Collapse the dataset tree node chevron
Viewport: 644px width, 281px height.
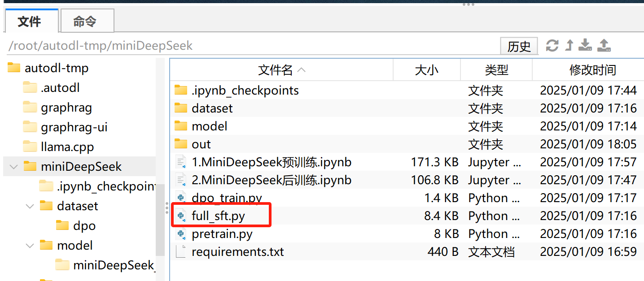tap(30, 206)
